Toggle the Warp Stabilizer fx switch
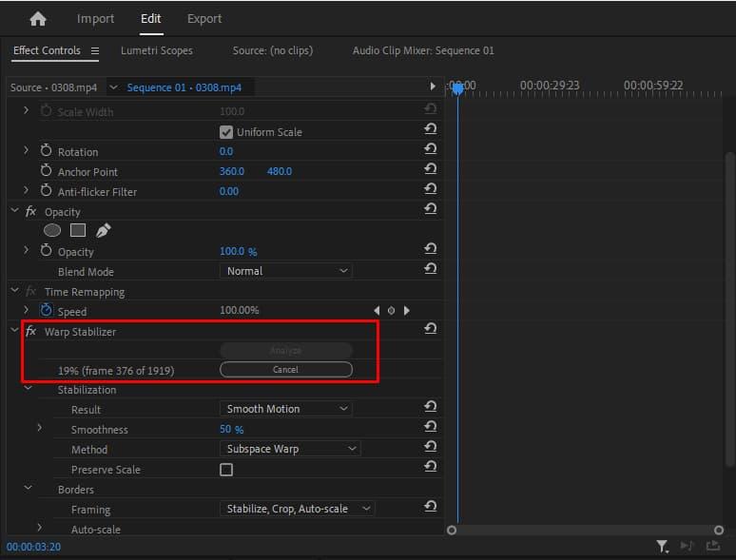 (30, 332)
